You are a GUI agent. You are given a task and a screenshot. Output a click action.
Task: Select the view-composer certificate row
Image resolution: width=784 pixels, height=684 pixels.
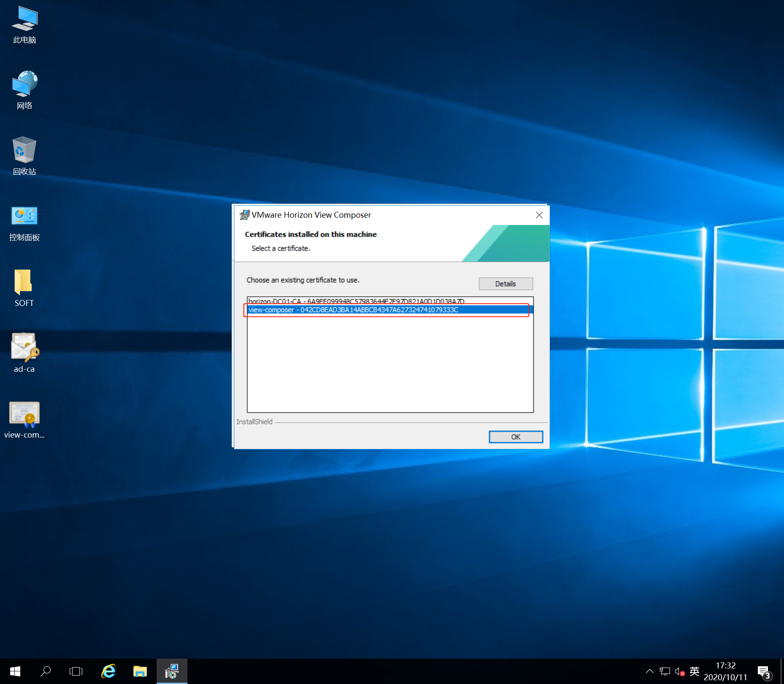coord(390,310)
